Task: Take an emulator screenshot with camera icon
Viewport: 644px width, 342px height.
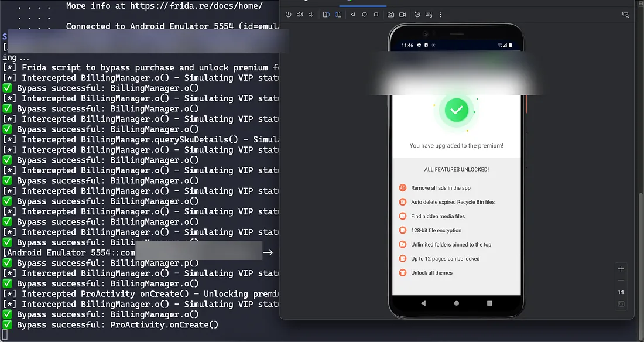Action: tap(390, 15)
